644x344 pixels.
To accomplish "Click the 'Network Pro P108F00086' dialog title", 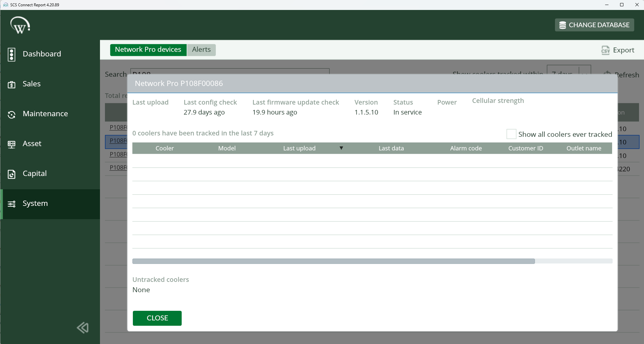I will tap(179, 83).
